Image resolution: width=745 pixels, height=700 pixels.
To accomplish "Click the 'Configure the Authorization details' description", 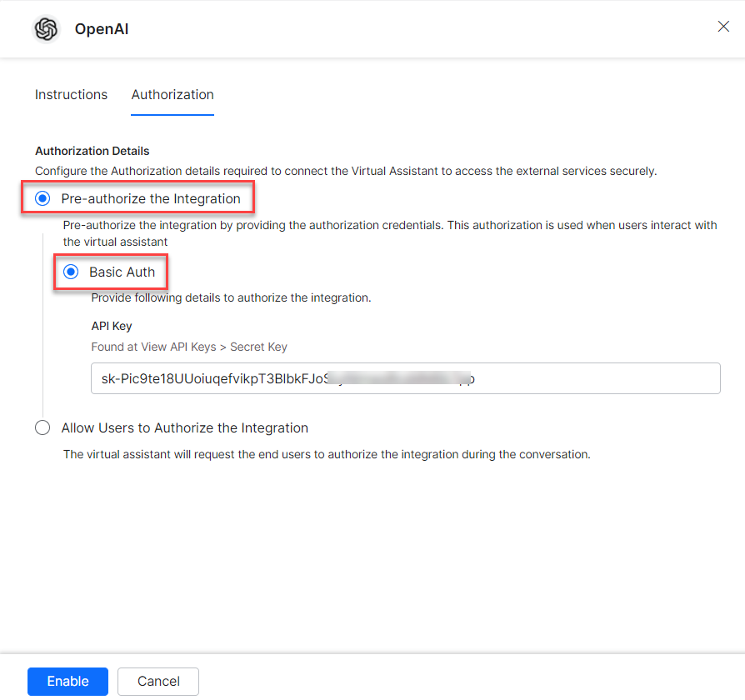I will [346, 171].
